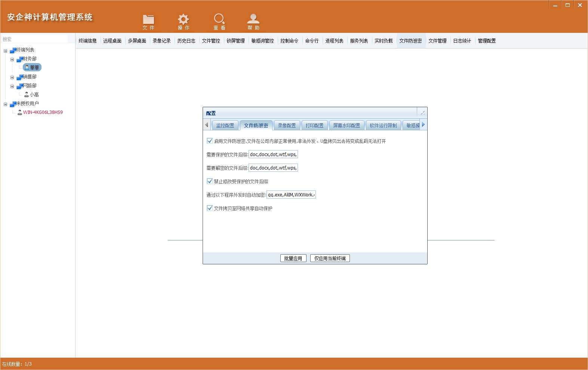Image resolution: width=588 pixels, height=370 pixels.
Task: Switch to the 屏幕水印配置 tab
Action: (347, 125)
